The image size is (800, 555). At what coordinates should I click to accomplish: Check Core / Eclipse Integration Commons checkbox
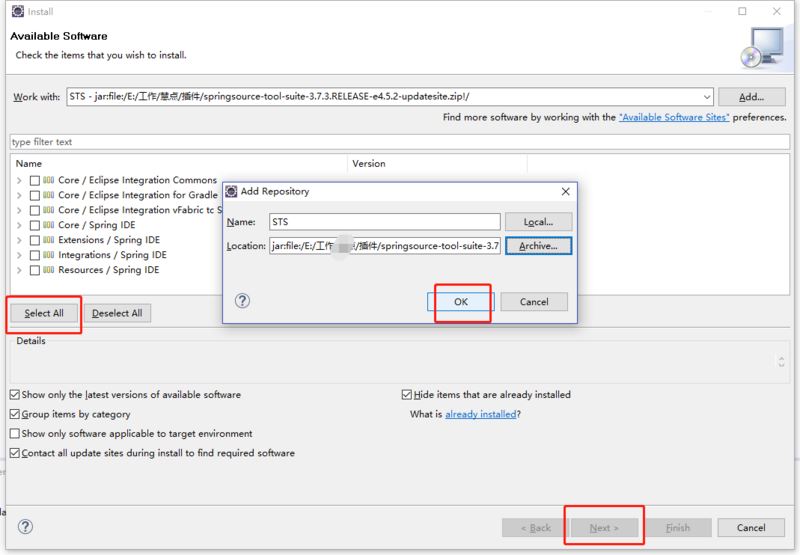click(x=35, y=181)
